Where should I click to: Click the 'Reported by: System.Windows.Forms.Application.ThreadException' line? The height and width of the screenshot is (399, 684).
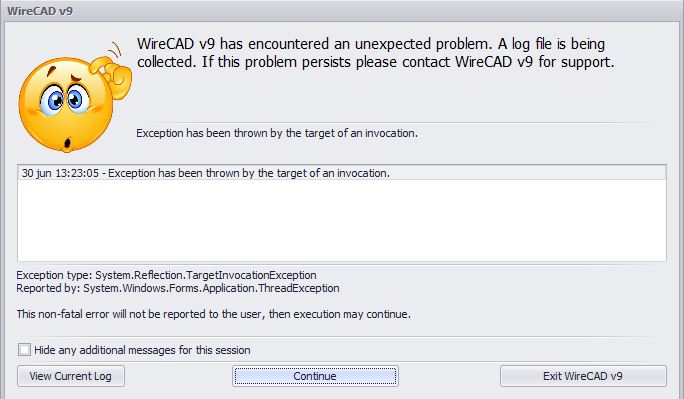click(x=178, y=288)
